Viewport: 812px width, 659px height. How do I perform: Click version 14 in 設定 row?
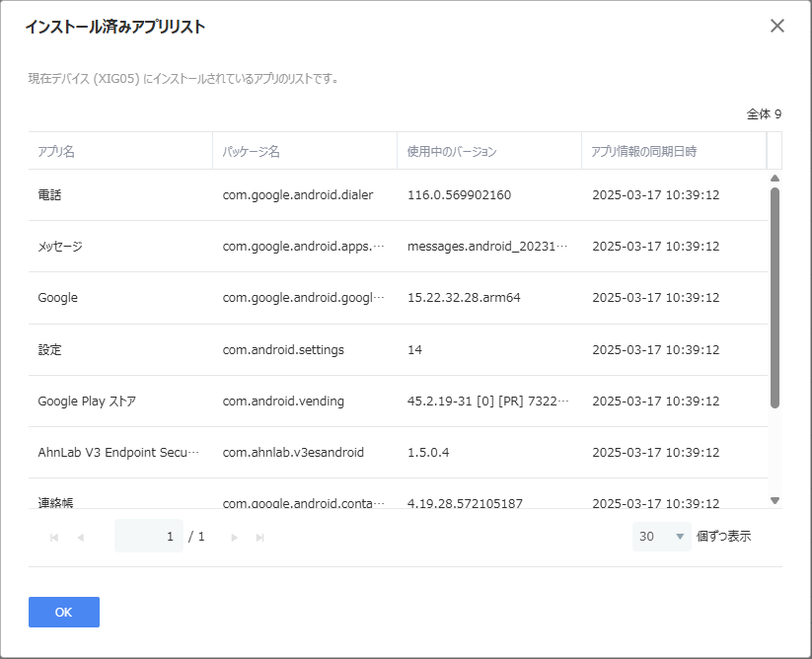click(414, 350)
